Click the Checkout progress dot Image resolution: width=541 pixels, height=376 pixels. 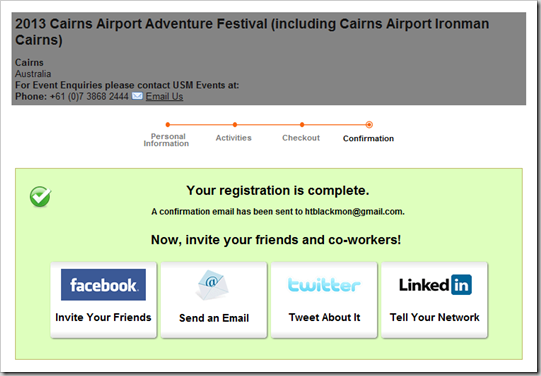coord(302,125)
